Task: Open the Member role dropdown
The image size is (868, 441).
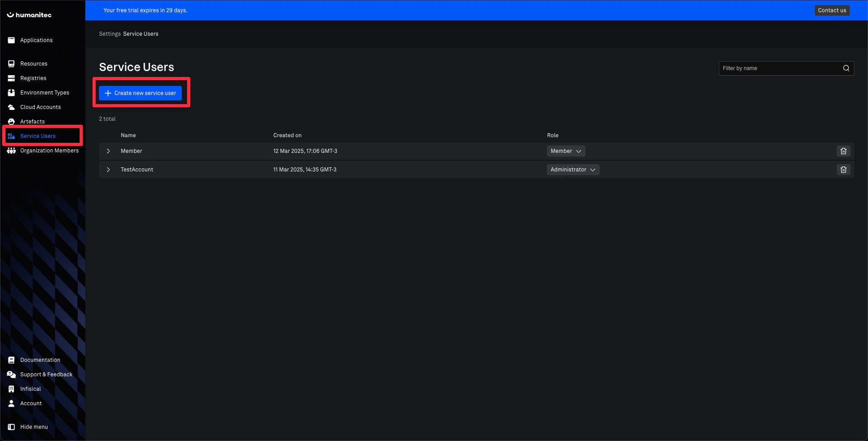Action: click(x=566, y=151)
